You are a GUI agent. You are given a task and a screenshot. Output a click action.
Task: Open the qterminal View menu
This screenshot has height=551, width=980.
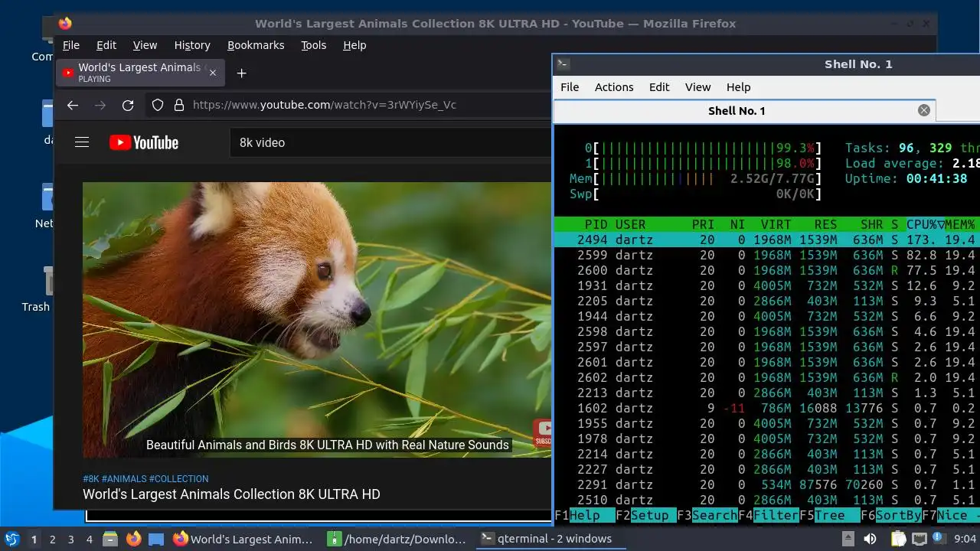[x=697, y=87]
